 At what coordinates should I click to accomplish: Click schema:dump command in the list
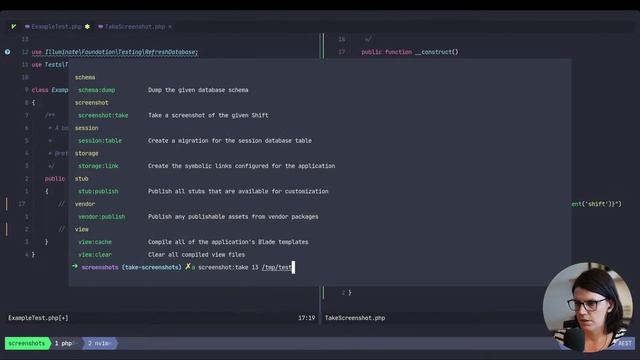(x=96, y=90)
